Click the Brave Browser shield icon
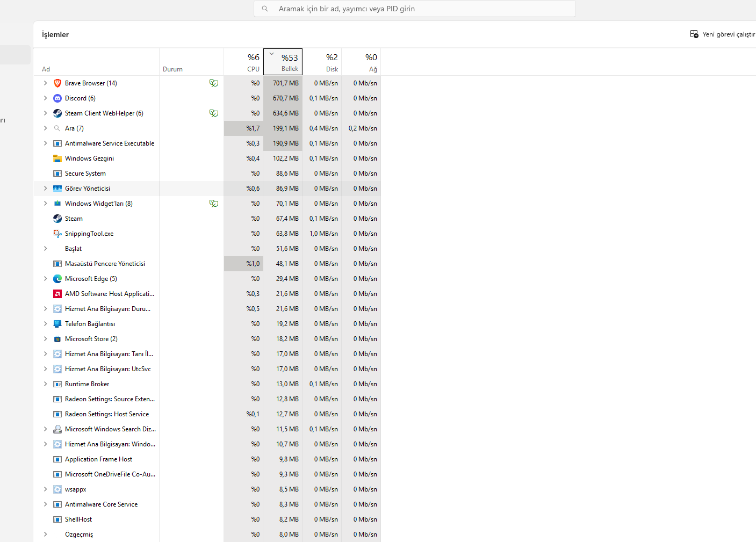 tap(57, 83)
